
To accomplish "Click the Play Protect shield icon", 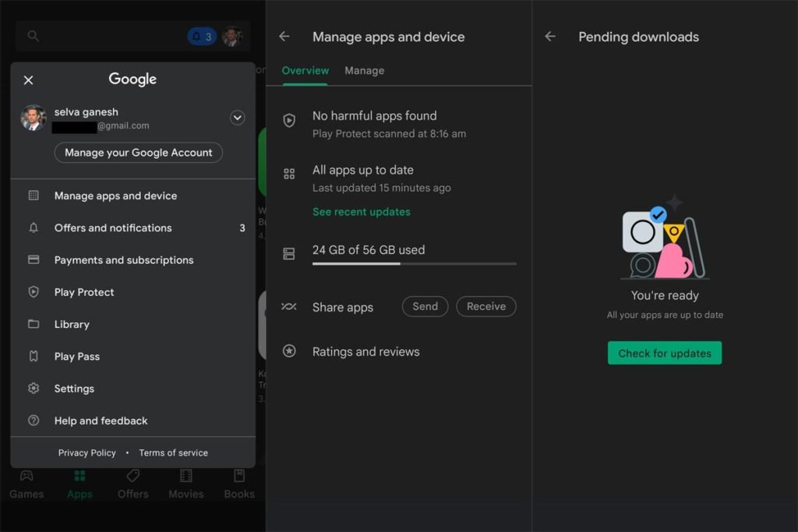I will [34, 292].
